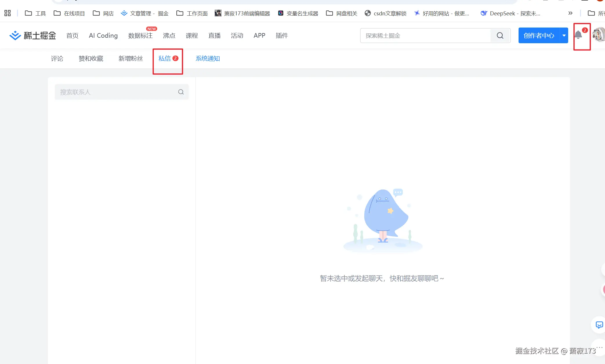605x364 pixels.
Task: Open the 赞和收藏 notifications
Action: point(91,58)
